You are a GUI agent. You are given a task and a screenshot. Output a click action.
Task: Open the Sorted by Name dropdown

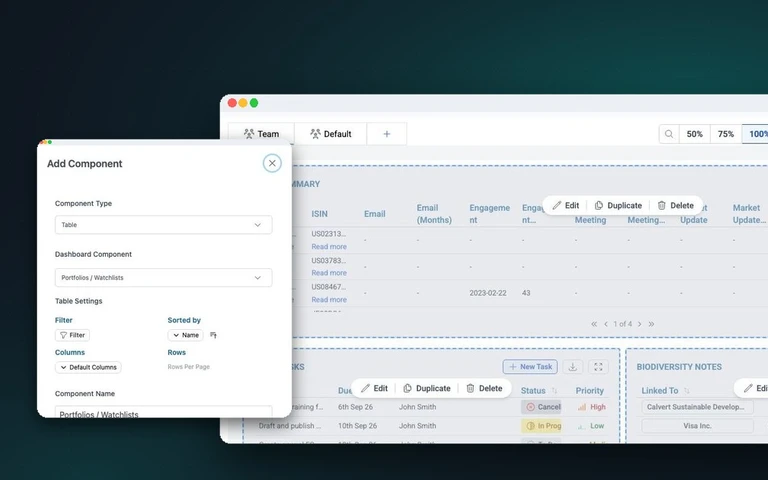[x=185, y=335]
